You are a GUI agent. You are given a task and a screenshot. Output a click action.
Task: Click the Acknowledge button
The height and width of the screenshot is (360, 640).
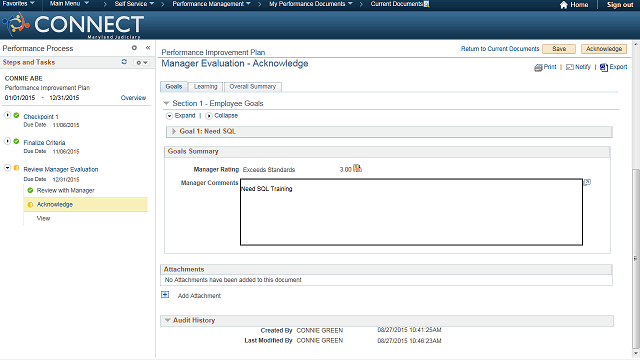[x=604, y=49]
